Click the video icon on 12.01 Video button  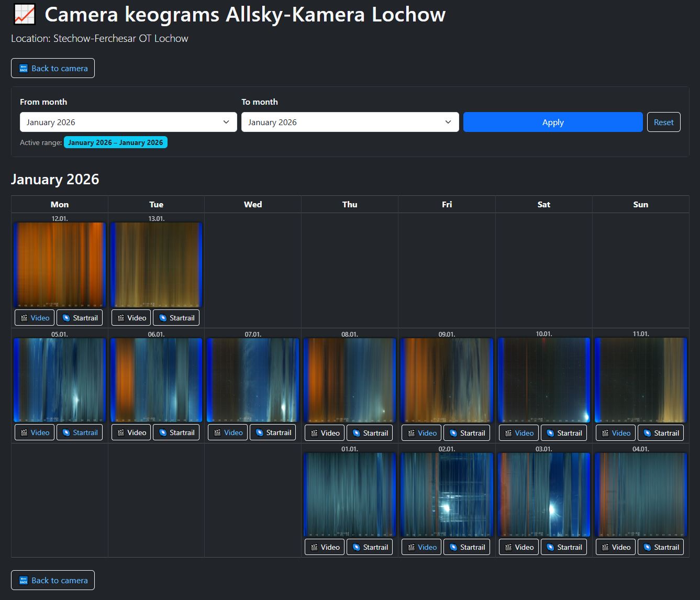click(x=24, y=317)
